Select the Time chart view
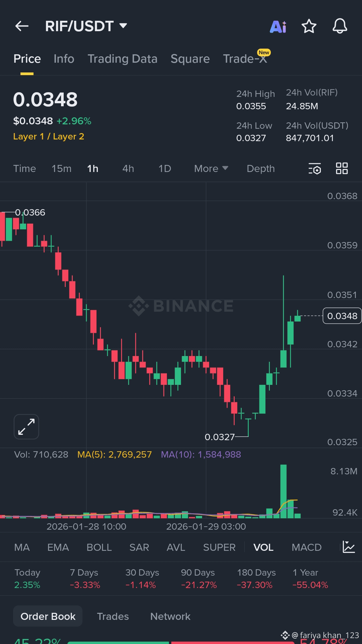This screenshot has height=644, width=362. pos(24,169)
